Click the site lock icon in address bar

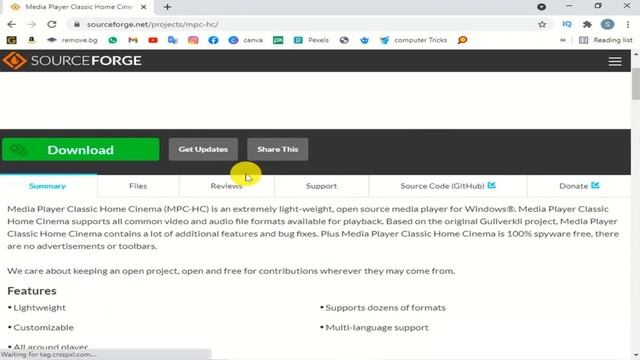tap(77, 24)
